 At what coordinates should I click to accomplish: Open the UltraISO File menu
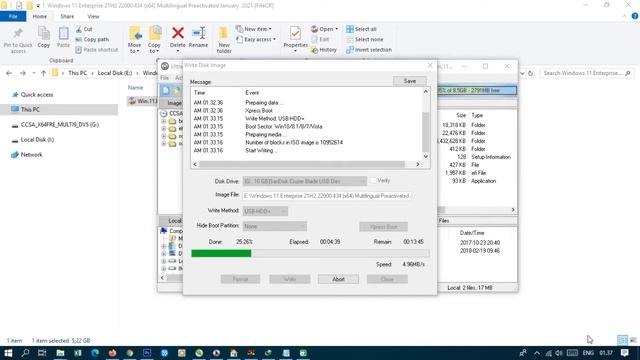164,78
